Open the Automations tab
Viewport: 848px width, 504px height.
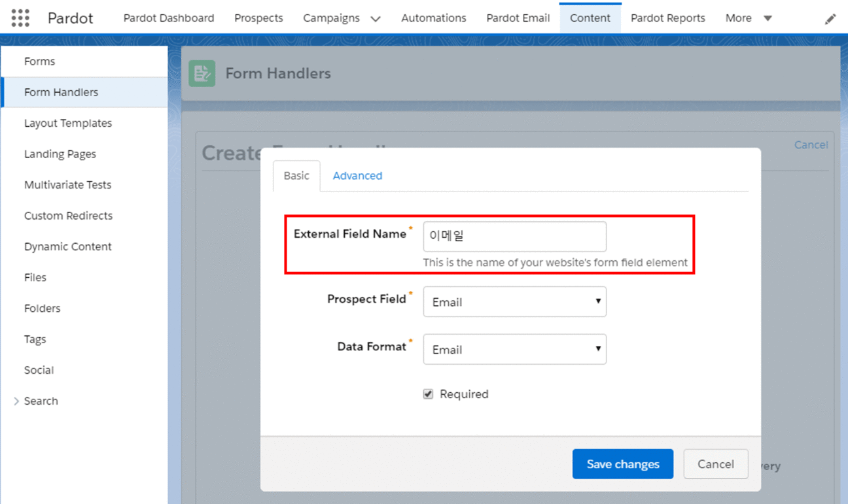pyautogui.click(x=434, y=18)
